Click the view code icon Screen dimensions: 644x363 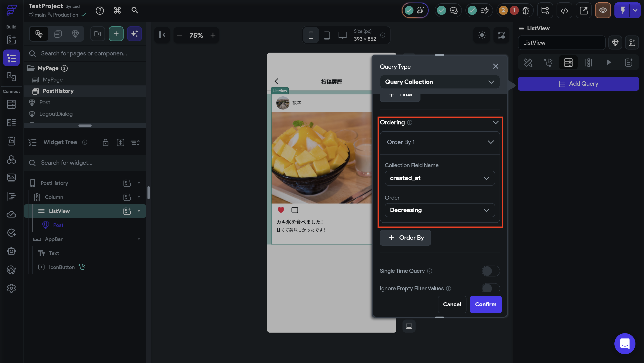coord(564,11)
